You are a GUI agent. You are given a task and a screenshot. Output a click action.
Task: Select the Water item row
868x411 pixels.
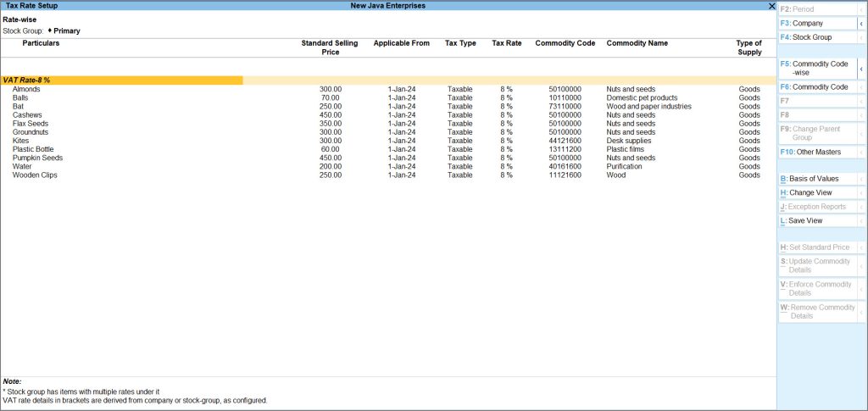[387, 166]
